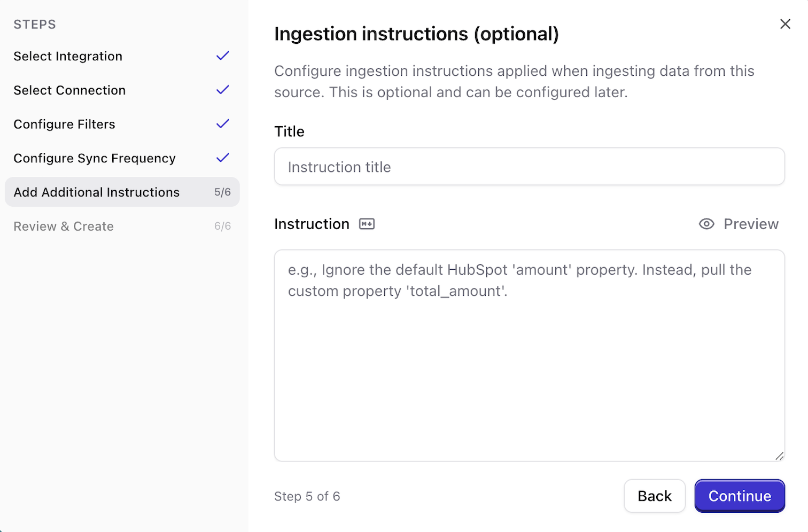Select the Review & Create step
Screen dimensions: 808x532
pos(64,226)
